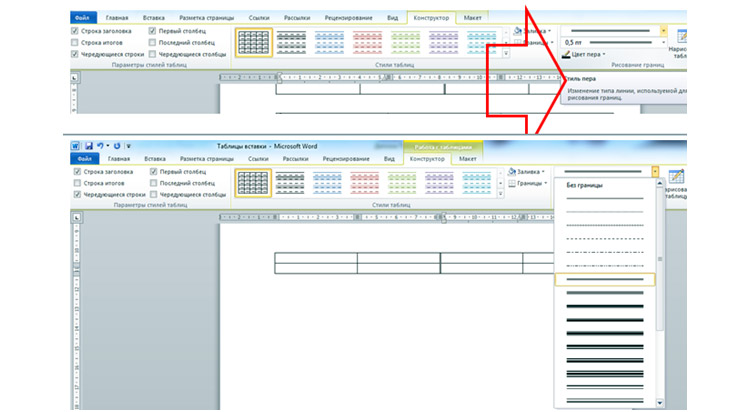Uncheck Строка заголовка in upper window
Image resolution: width=750 pixels, height=412 pixels.
(75, 31)
